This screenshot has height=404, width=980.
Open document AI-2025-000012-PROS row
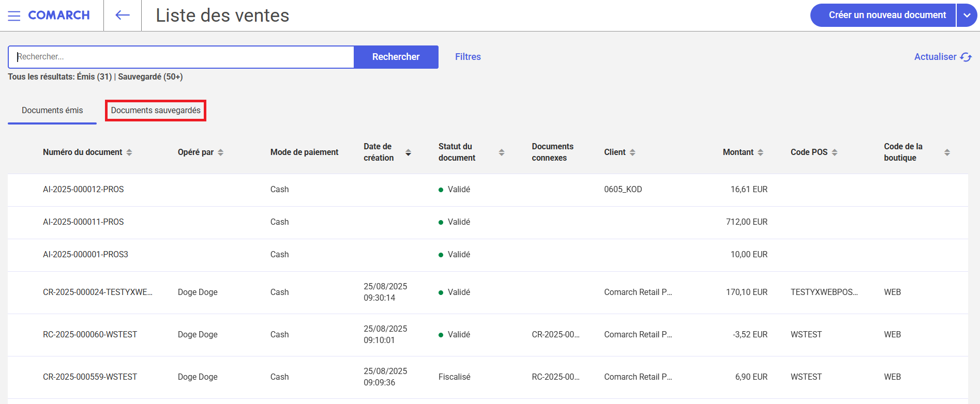[x=83, y=190]
